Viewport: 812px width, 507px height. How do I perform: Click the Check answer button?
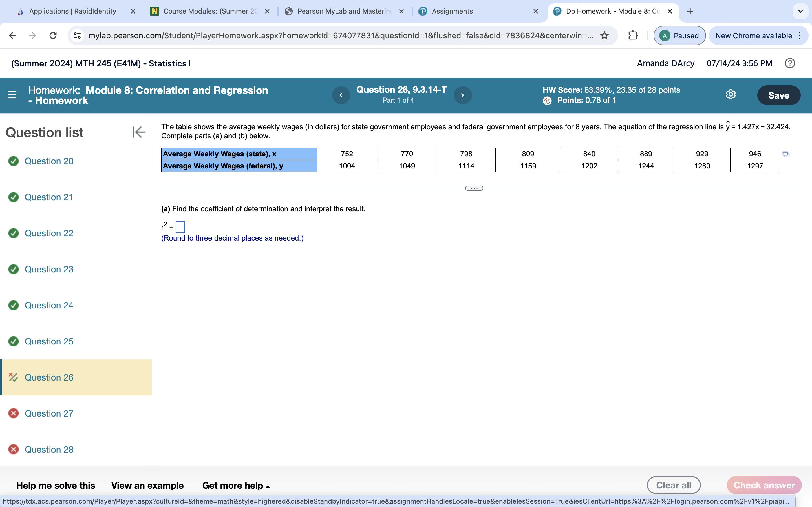pos(764,485)
